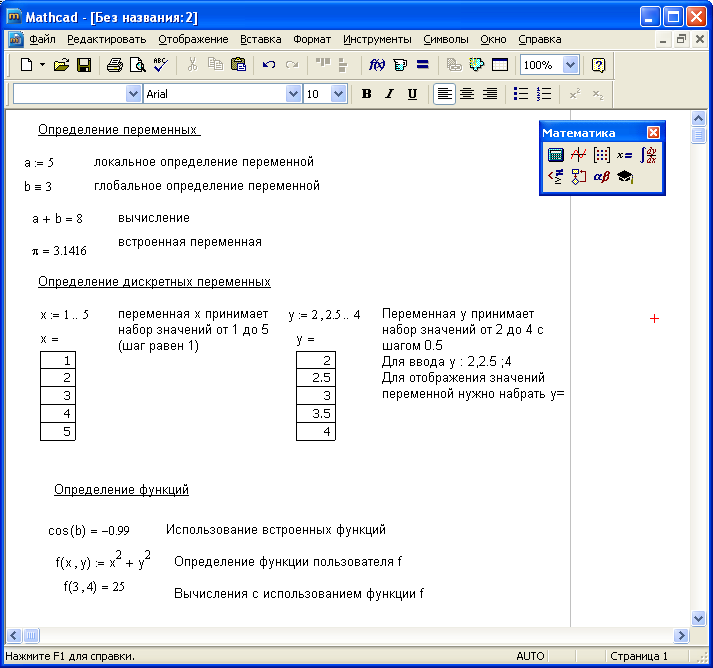Toggle italic formatting
Image resolution: width=713 pixels, height=668 pixels.
[389, 94]
